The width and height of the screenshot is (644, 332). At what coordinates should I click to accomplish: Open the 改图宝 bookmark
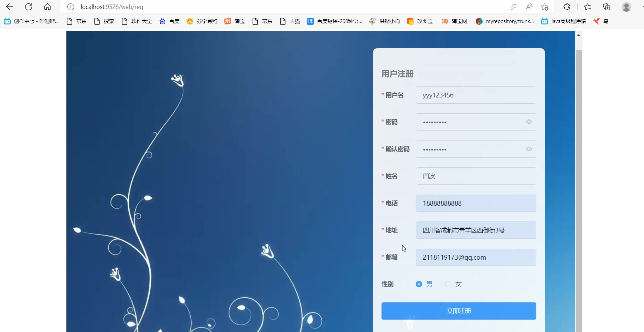(420, 21)
